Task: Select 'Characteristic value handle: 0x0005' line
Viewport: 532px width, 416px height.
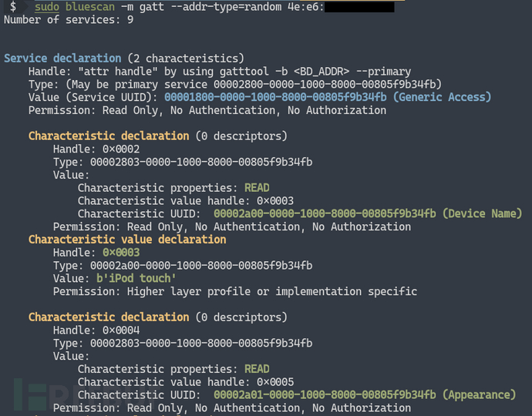Action: 186,382
